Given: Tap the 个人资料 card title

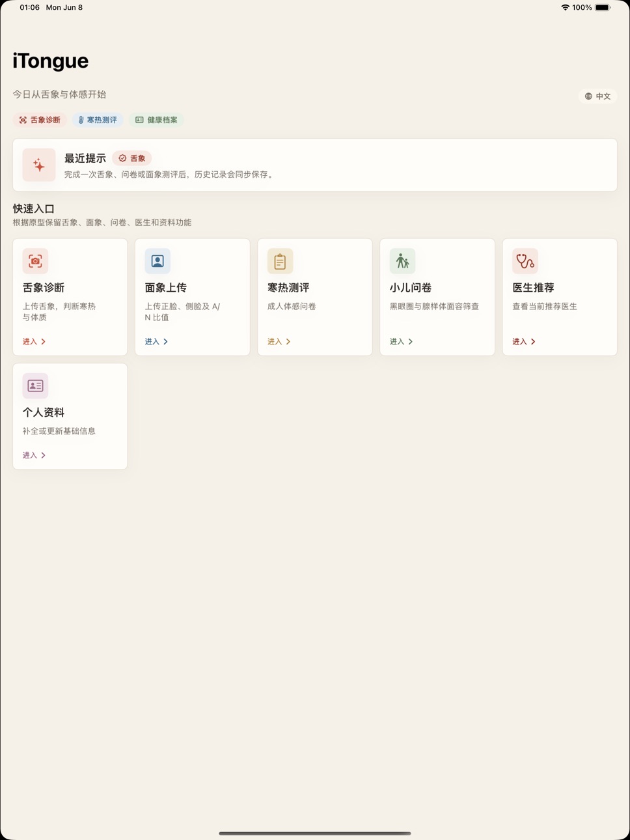Looking at the screenshot, I should coord(44,412).
